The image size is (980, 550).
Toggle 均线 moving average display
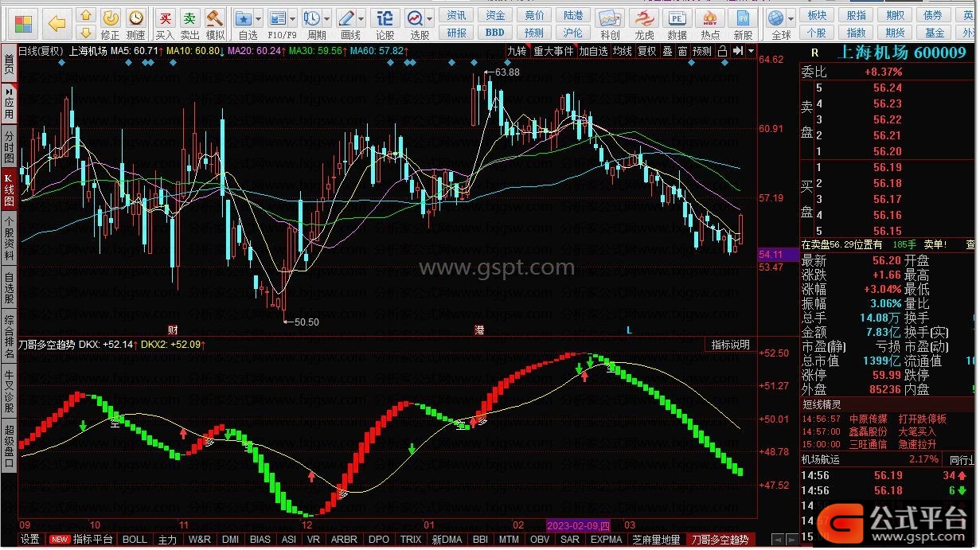click(x=623, y=51)
